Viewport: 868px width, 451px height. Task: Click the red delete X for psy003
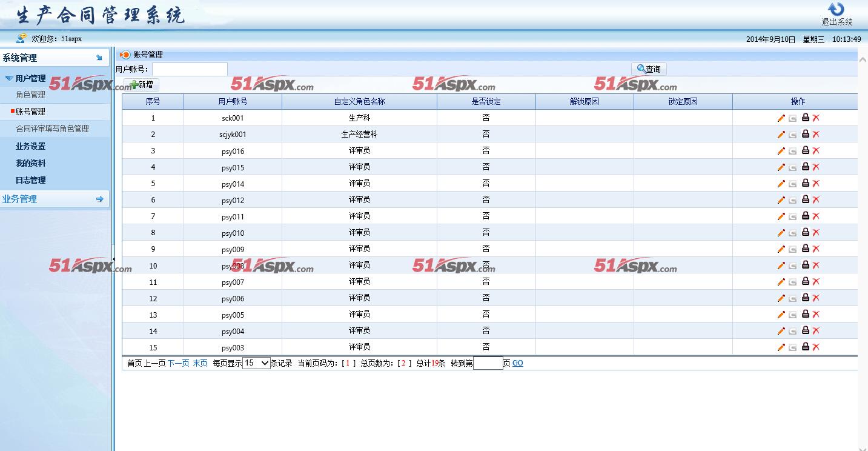pos(816,347)
